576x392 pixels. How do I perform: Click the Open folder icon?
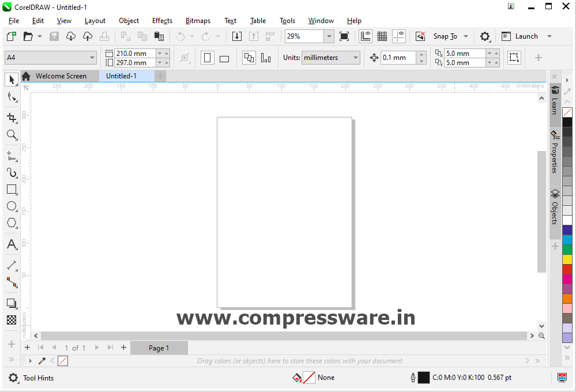28,36
